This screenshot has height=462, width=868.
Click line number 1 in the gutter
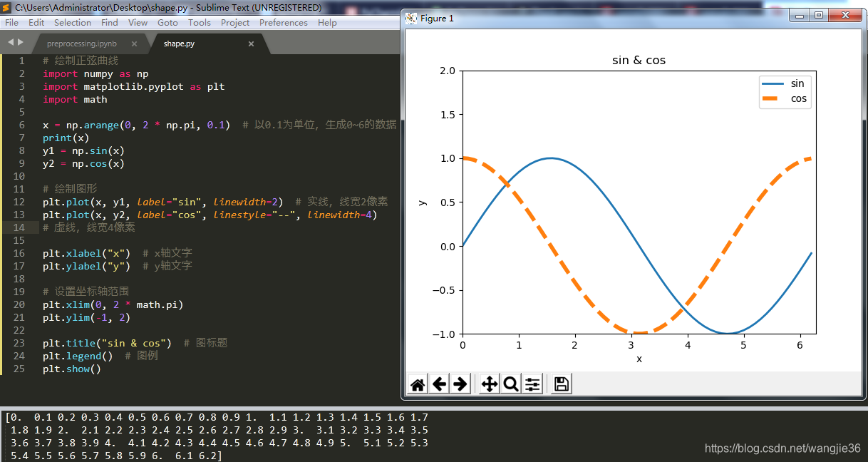[22, 61]
